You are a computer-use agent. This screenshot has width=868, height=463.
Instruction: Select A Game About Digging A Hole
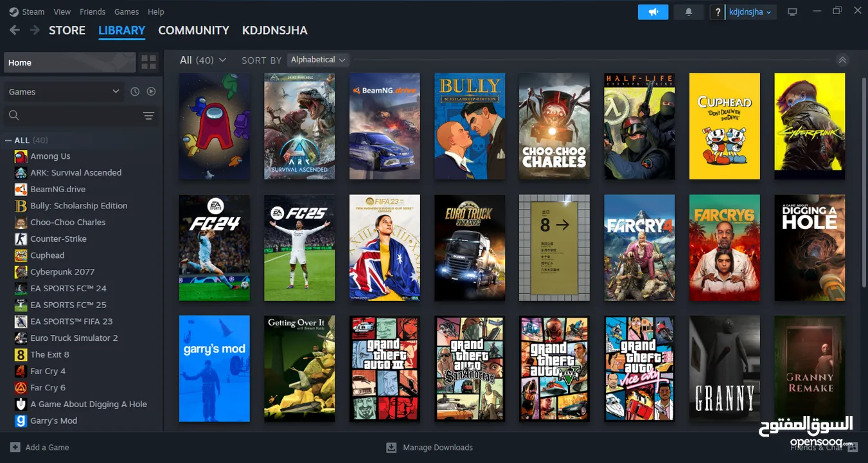[82, 404]
